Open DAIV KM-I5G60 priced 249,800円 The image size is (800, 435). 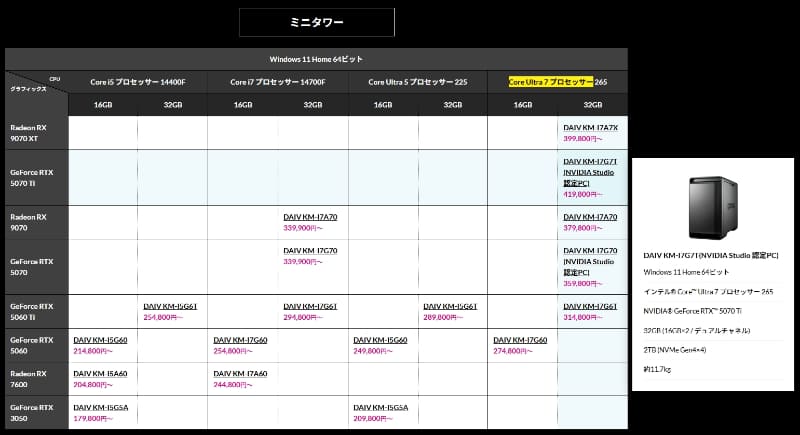(x=380, y=340)
